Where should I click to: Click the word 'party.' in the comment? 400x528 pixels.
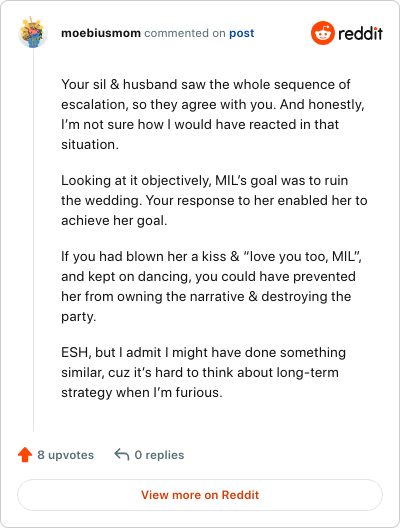79,317
